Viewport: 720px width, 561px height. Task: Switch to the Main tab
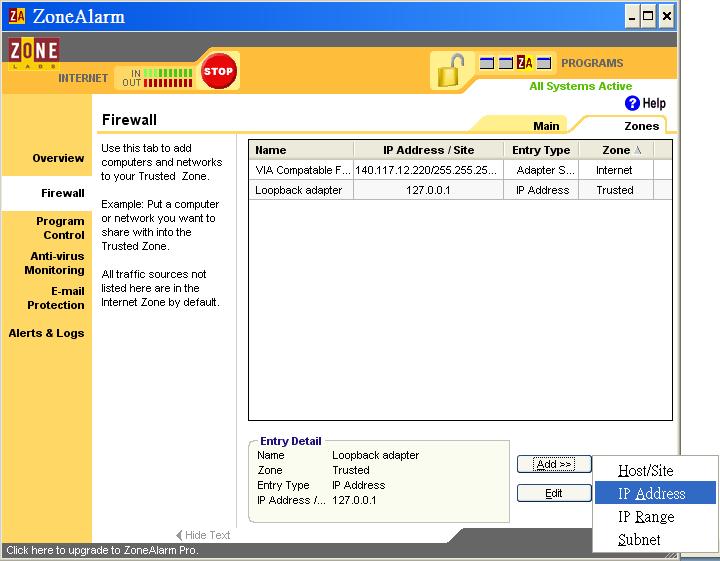tap(546, 126)
